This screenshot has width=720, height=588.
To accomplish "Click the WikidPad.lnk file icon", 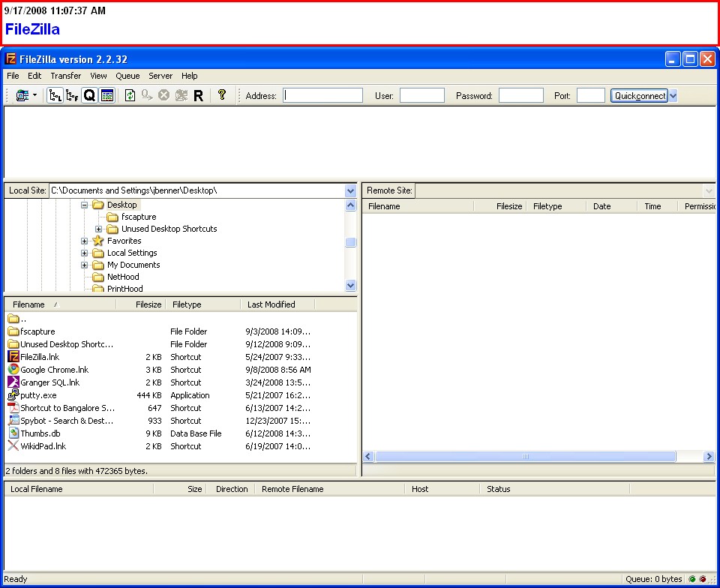I will (13, 446).
